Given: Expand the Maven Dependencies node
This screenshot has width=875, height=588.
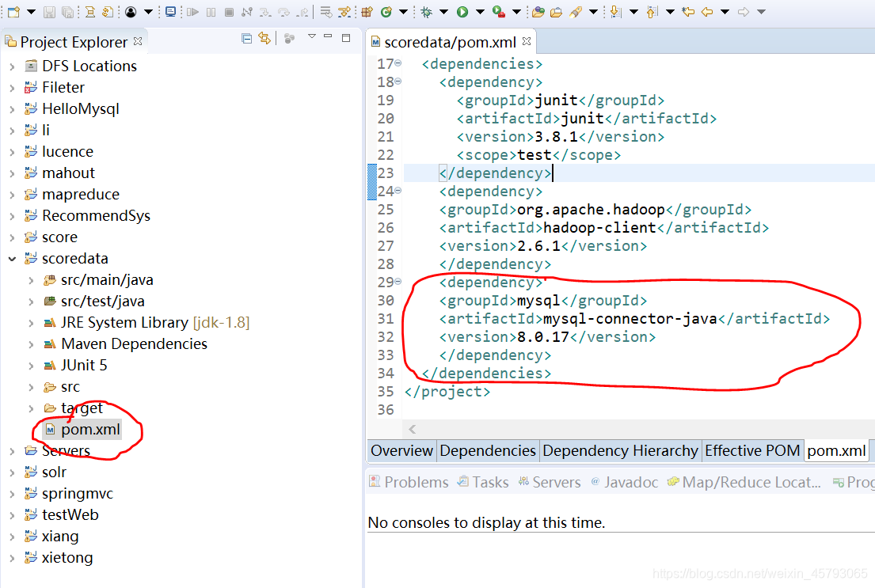Looking at the screenshot, I should [31, 344].
